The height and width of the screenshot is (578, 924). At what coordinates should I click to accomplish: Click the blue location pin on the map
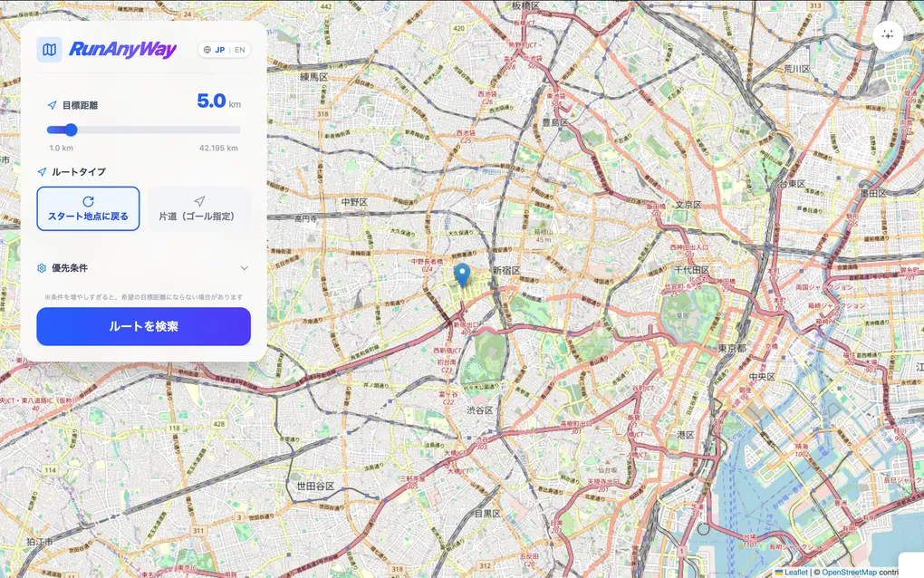[462, 275]
